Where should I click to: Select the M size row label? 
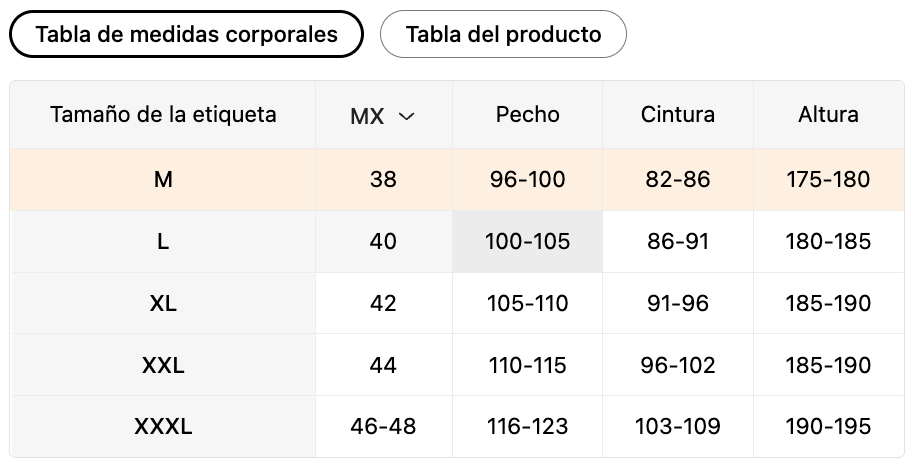point(163,179)
